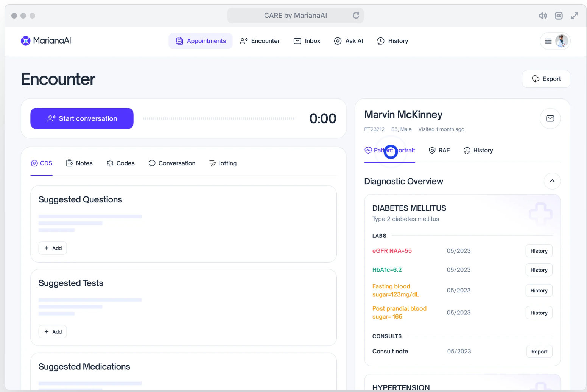The height and width of the screenshot is (392, 587).
Task: View History for HbA1c=6.2
Action: pos(539,270)
